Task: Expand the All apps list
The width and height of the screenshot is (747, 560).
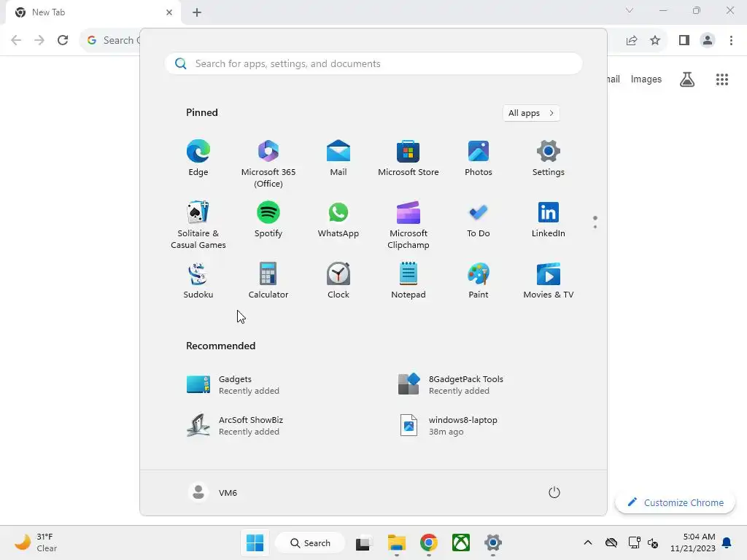Action: 531,113
